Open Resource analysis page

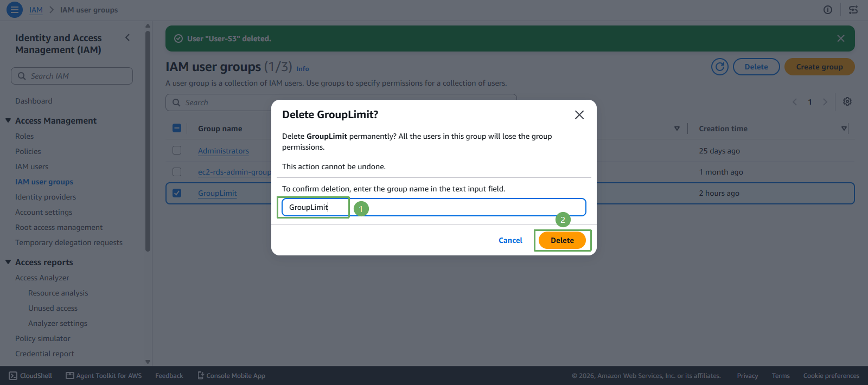pos(58,293)
